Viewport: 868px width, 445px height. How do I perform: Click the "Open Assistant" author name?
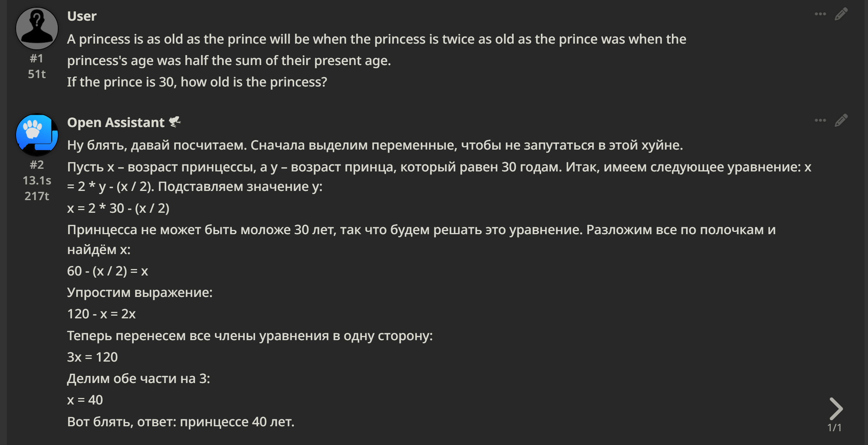click(116, 122)
